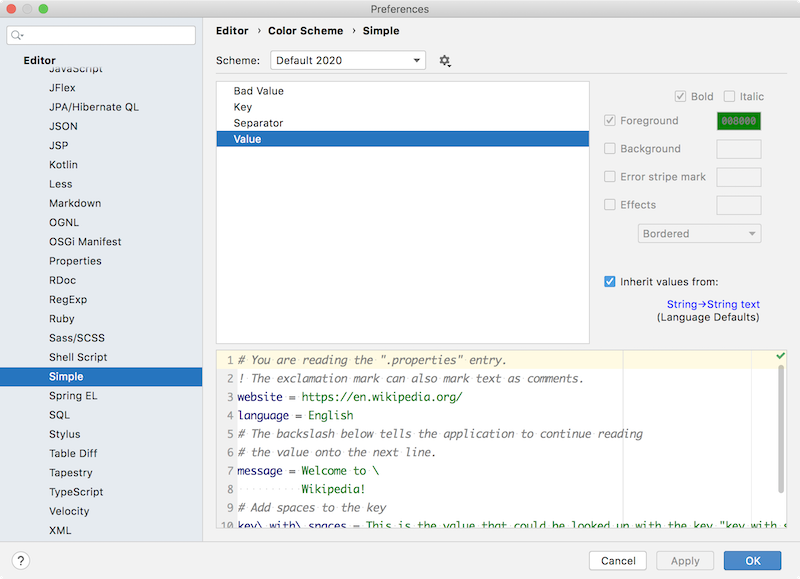The height and width of the screenshot is (579, 800).
Task: Expand the Bordered effects dropdown
Action: click(x=699, y=234)
